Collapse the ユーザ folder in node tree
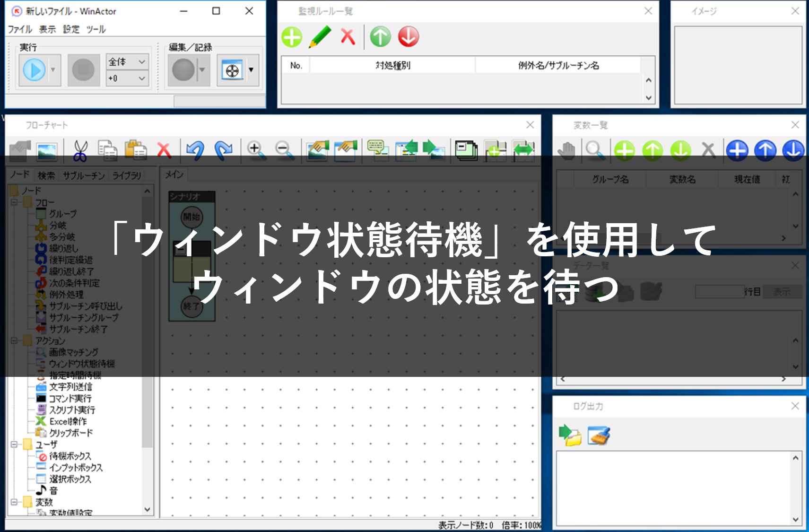This screenshot has width=809, height=532. (14, 445)
